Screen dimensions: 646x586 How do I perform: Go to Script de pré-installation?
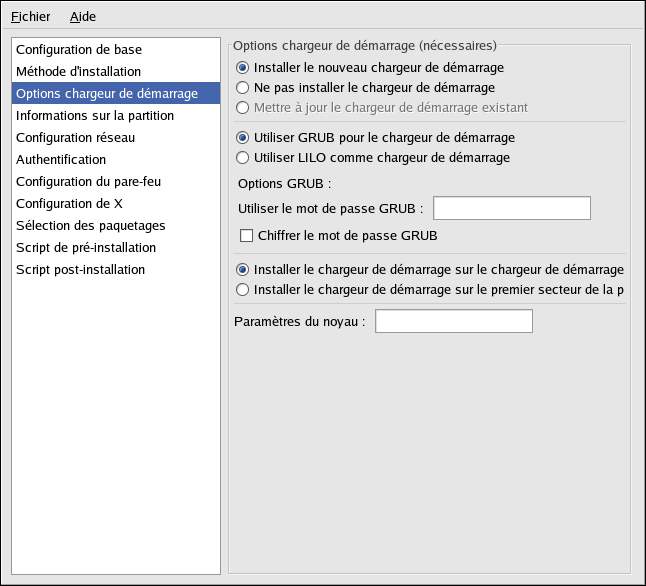click(x=116, y=247)
